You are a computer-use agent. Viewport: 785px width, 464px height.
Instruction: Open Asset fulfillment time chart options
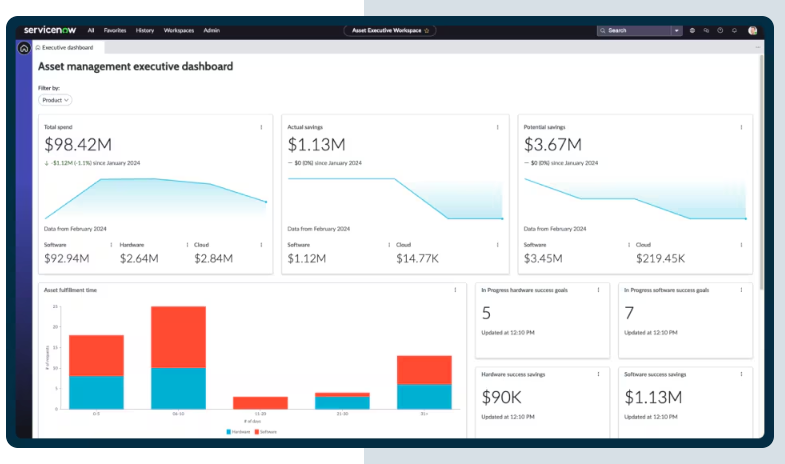(456, 290)
